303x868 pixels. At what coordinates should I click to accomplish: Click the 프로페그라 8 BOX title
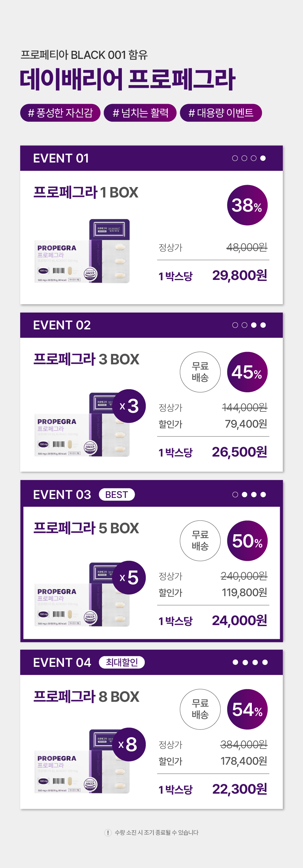pos(86,696)
